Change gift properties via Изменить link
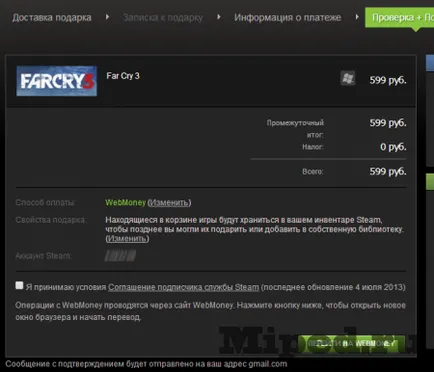Image resolution: width=434 pixels, height=372 pixels. tap(127, 239)
